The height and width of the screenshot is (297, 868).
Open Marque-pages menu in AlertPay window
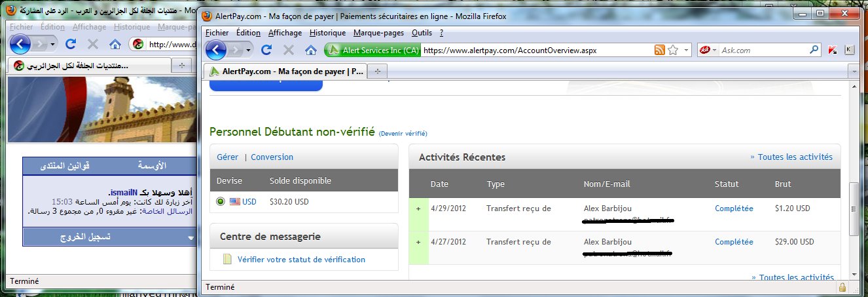tap(379, 33)
